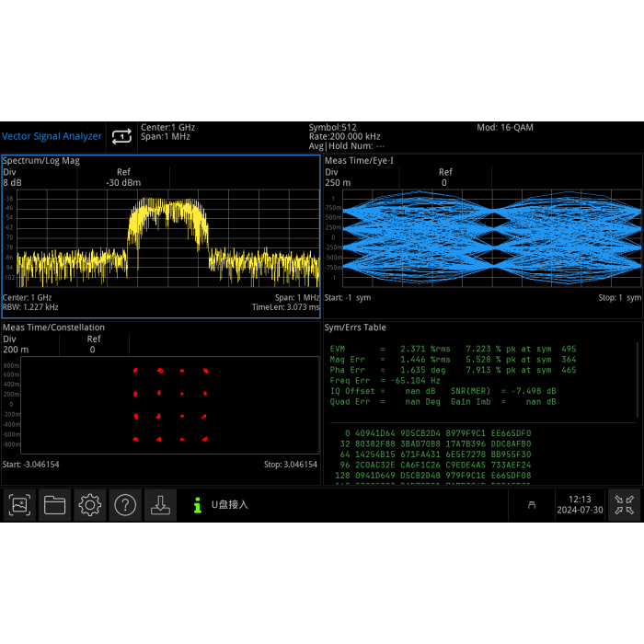Select the Sym/Errs Table window title

click(x=355, y=328)
